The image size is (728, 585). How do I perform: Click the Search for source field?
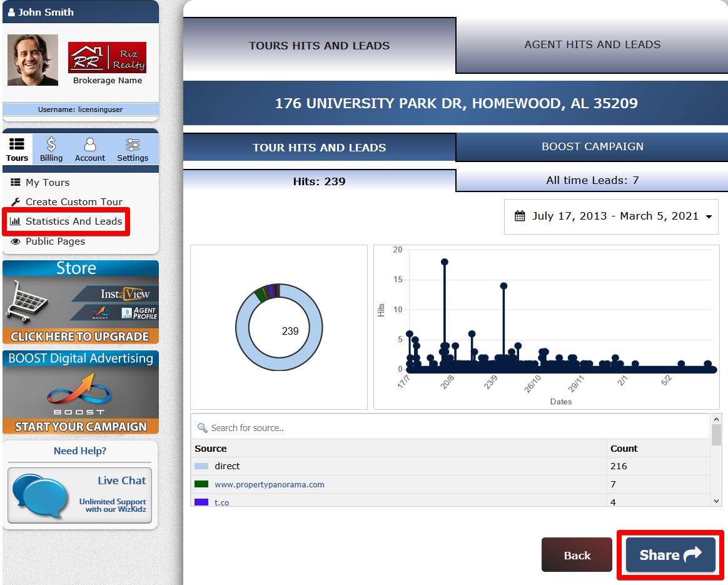click(450, 428)
